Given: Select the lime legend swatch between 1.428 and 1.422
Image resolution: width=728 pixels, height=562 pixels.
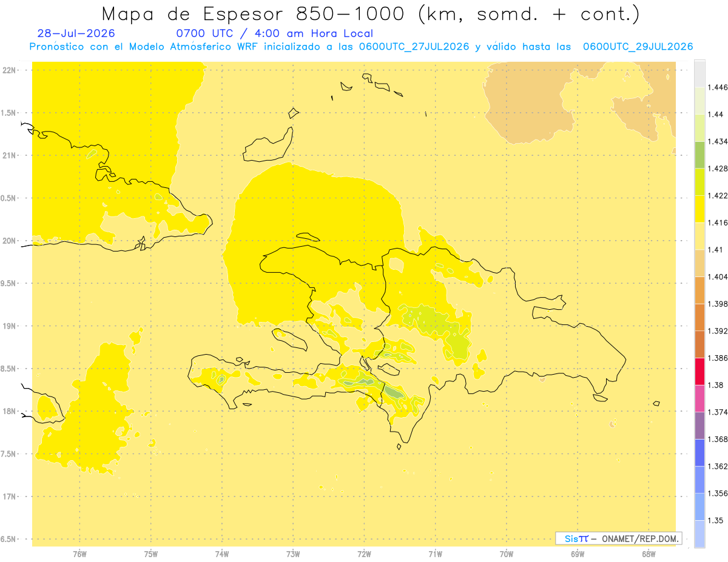Looking at the screenshot, I should 699,182.
